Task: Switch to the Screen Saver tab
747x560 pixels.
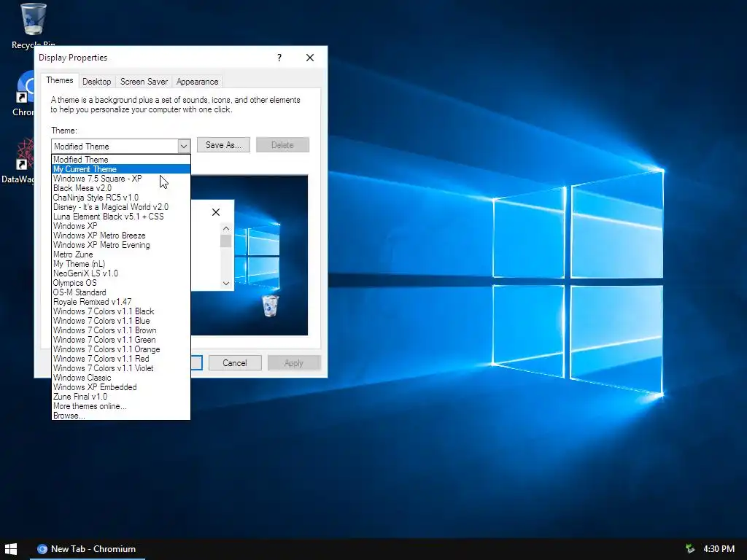Action: (x=144, y=82)
